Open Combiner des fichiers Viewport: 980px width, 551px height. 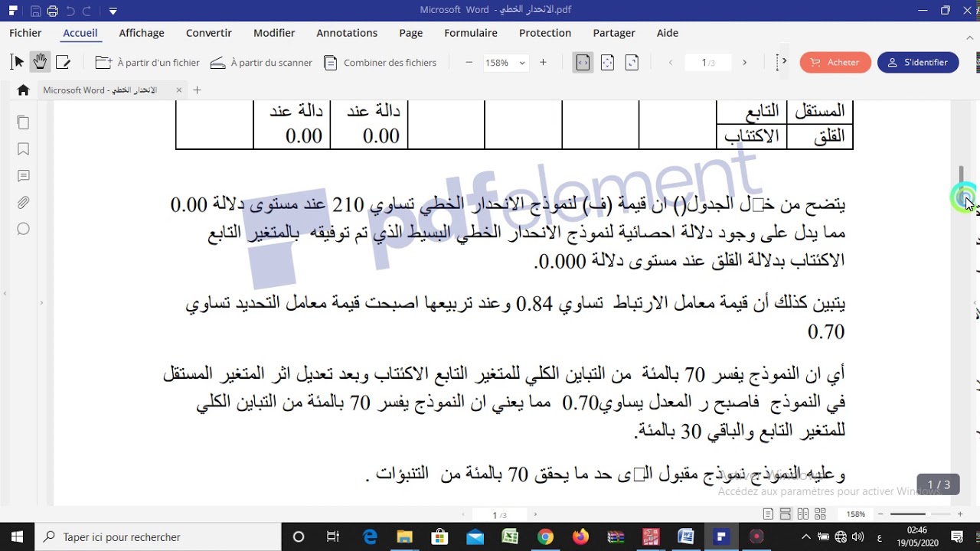click(x=380, y=63)
